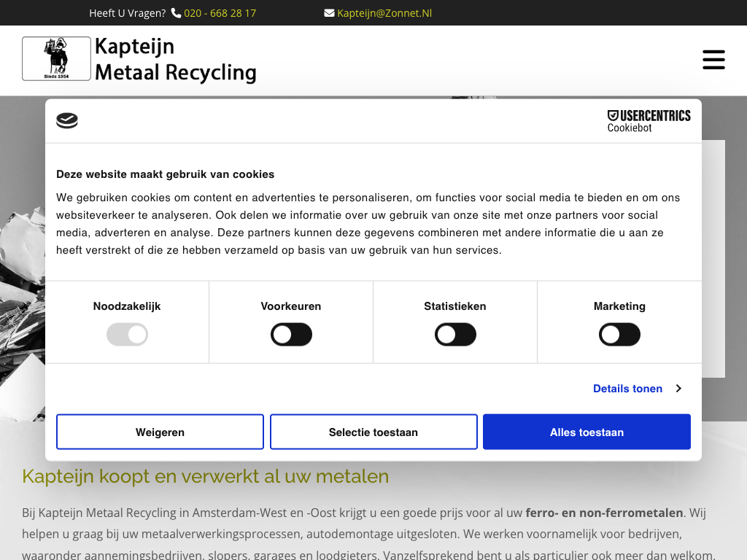Accept all cookies with Alles toestaan

pyautogui.click(x=587, y=432)
